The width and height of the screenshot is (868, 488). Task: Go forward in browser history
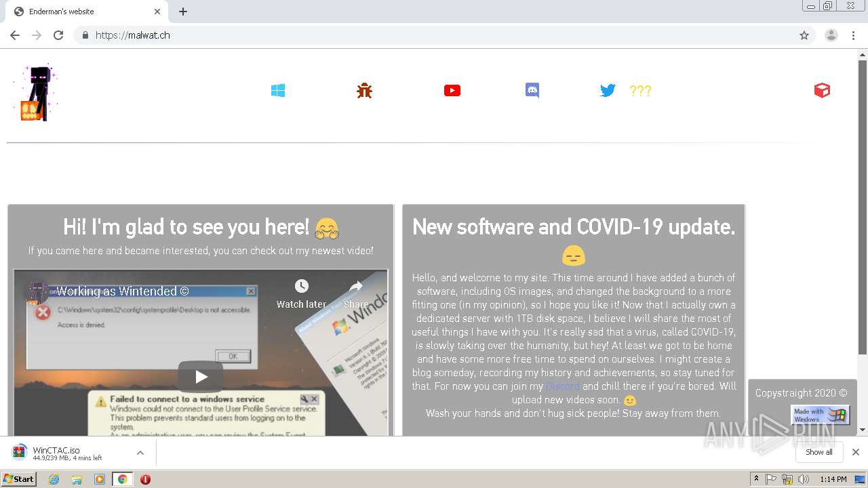(37, 35)
